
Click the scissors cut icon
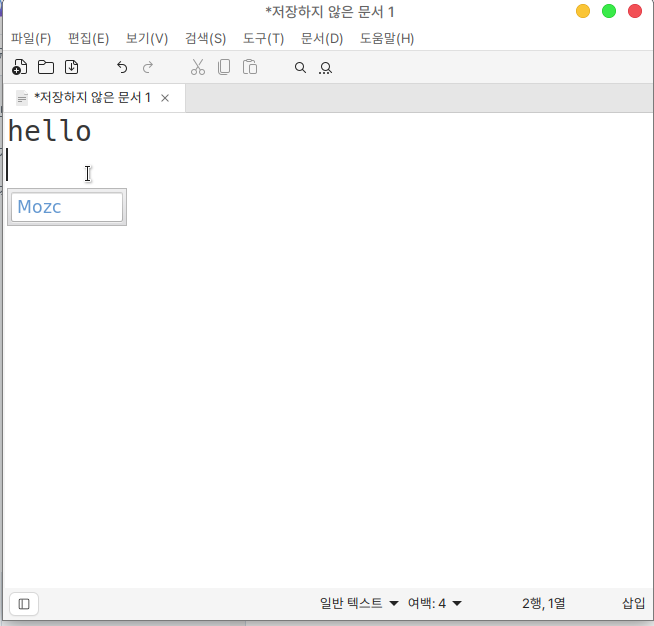(x=198, y=68)
